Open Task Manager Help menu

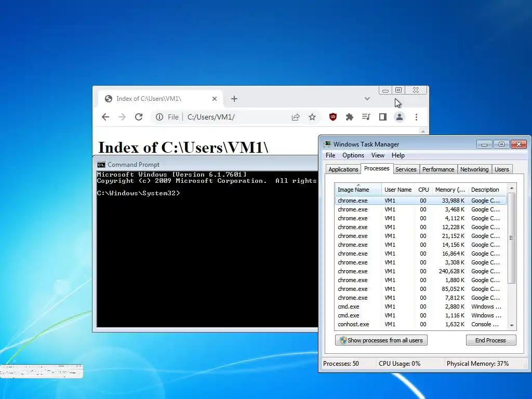tap(398, 155)
